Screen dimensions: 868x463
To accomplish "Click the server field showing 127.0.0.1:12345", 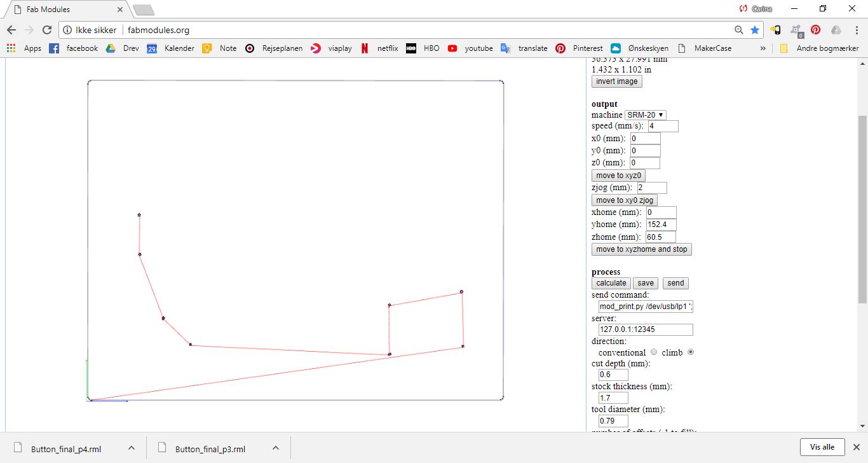I will 646,330.
